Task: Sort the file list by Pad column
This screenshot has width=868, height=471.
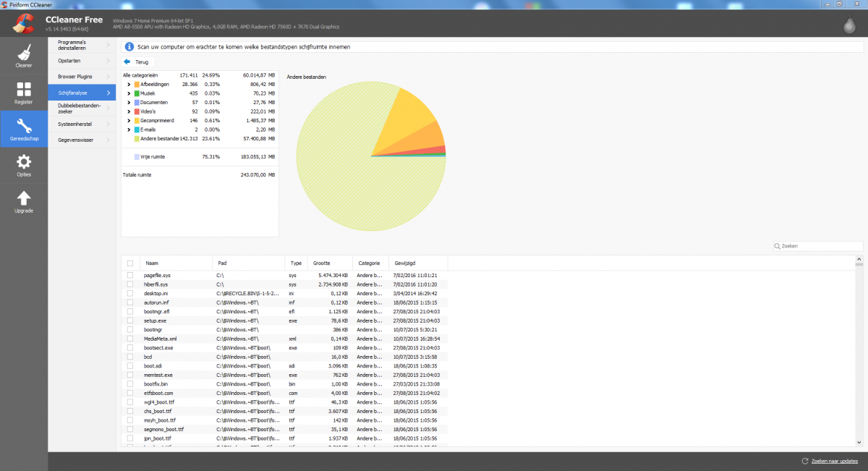Action: (x=248, y=263)
